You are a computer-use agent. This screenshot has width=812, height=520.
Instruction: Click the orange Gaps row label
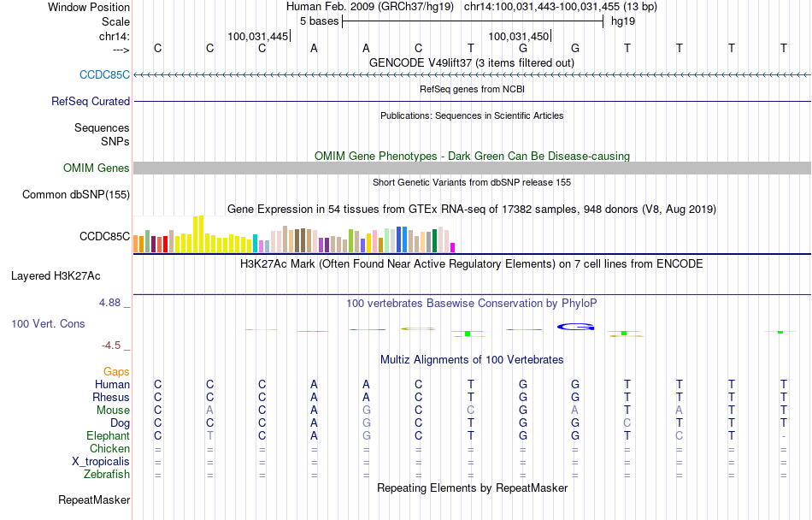[116, 371]
